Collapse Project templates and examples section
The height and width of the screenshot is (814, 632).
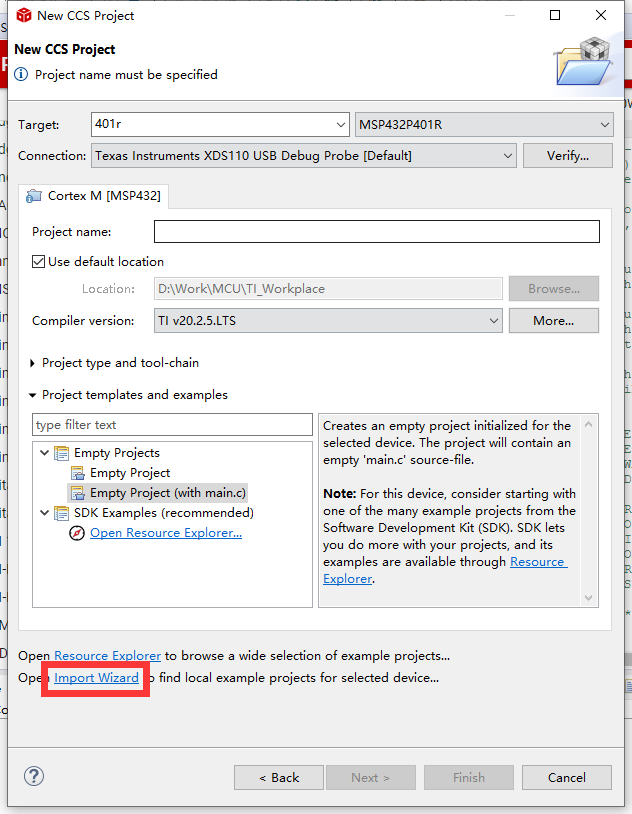pyautogui.click(x=33, y=395)
